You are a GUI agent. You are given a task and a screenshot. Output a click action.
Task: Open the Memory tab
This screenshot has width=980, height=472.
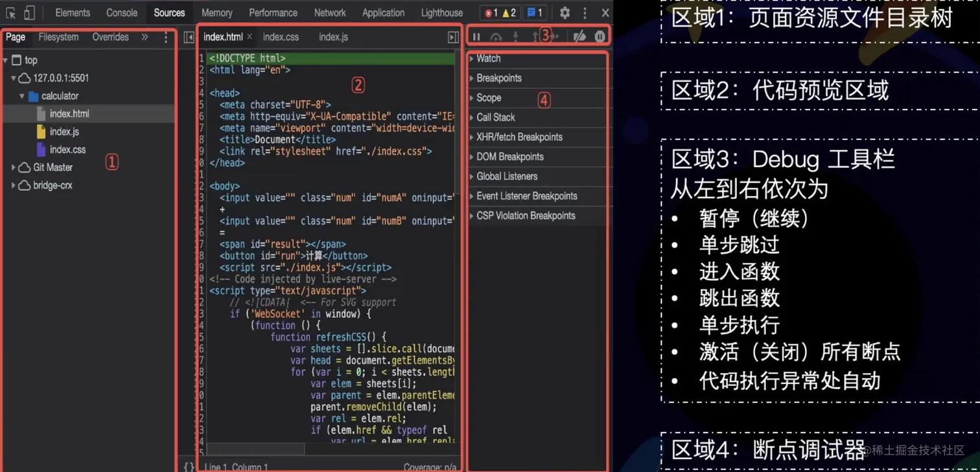[x=217, y=13]
